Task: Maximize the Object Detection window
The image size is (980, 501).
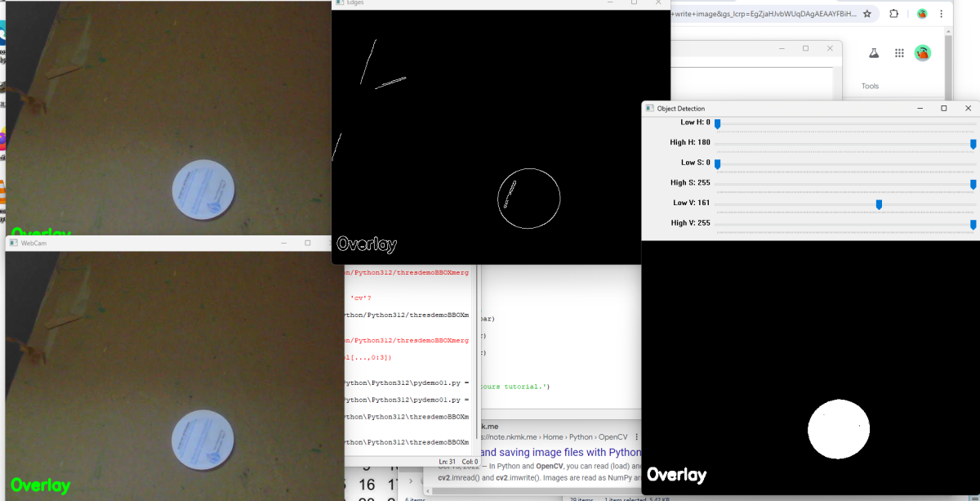Action: pyautogui.click(x=944, y=108)
